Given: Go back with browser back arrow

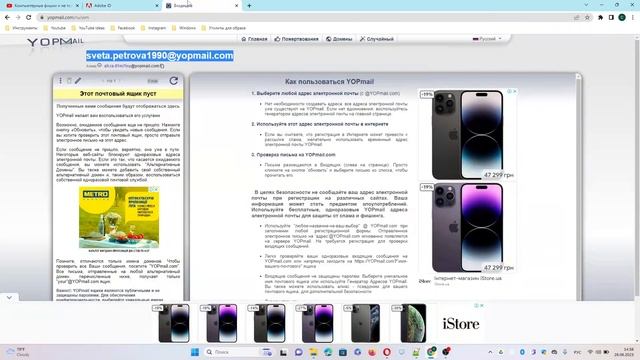Looking at the screenshot, I should coord(7,18).
